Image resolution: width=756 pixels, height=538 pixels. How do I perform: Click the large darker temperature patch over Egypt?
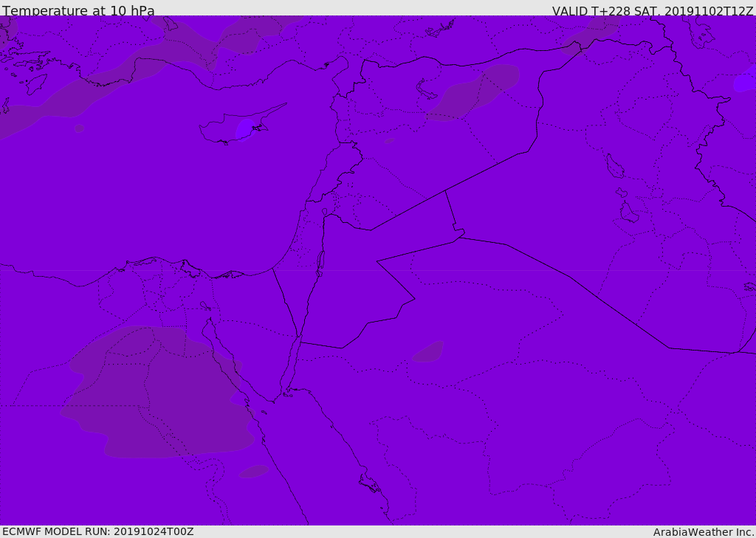[159, 393]
